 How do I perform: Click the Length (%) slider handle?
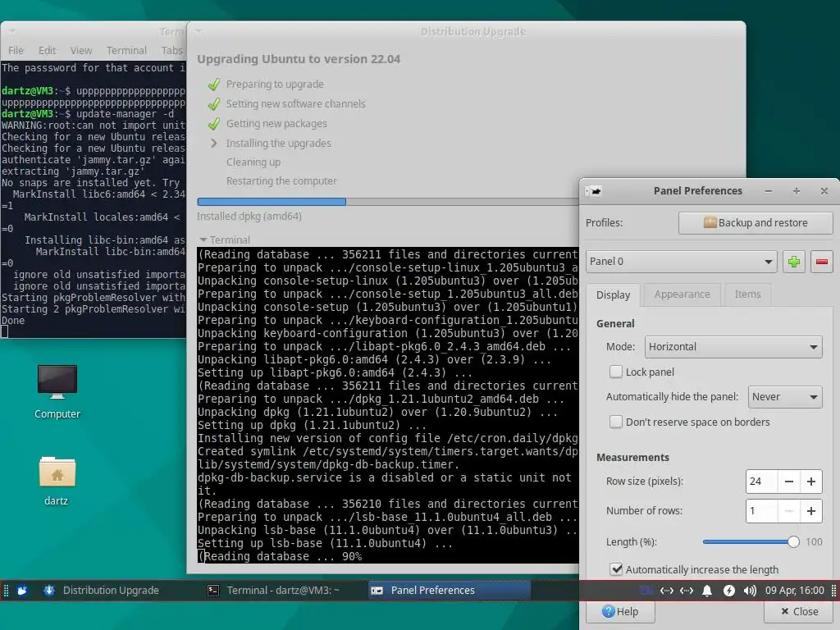[793, 542]
